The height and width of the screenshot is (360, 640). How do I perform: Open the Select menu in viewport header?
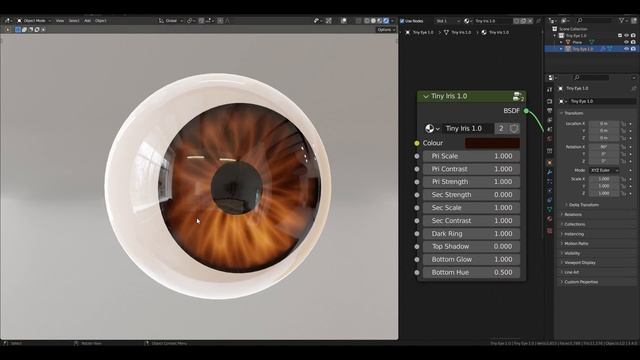tap(74, 20)
